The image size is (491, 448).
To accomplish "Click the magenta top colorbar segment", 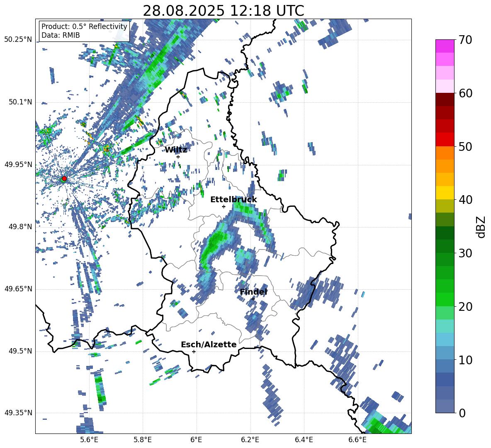I will coord(445,46).
